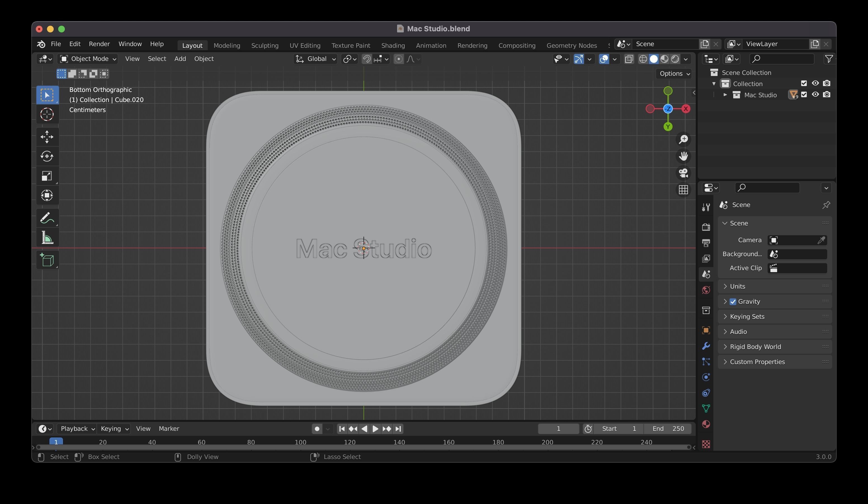This screenshot has width=868, height=504.
Task: Expand the Rigid Body World panel
Action: tap(775, 347)
